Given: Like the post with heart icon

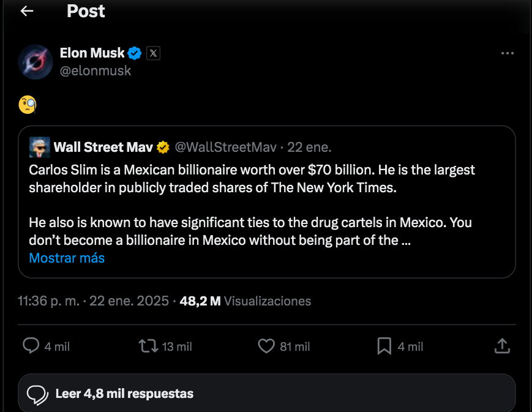Looking at the screenshot, I should (266, 346).
